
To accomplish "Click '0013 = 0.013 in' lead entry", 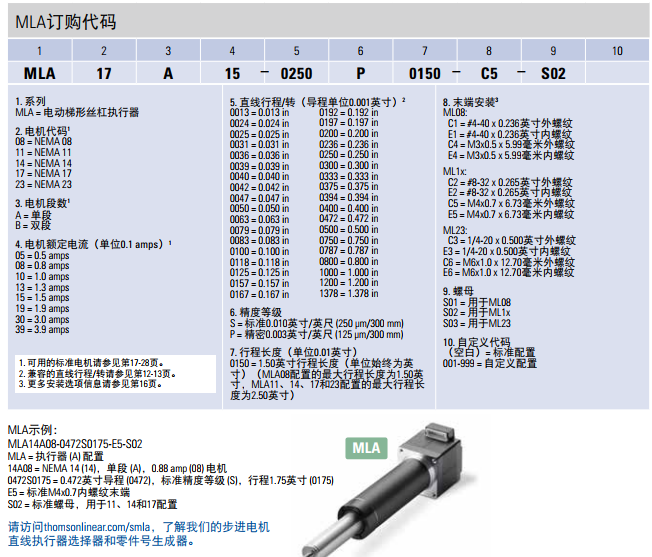I will 259,113.
